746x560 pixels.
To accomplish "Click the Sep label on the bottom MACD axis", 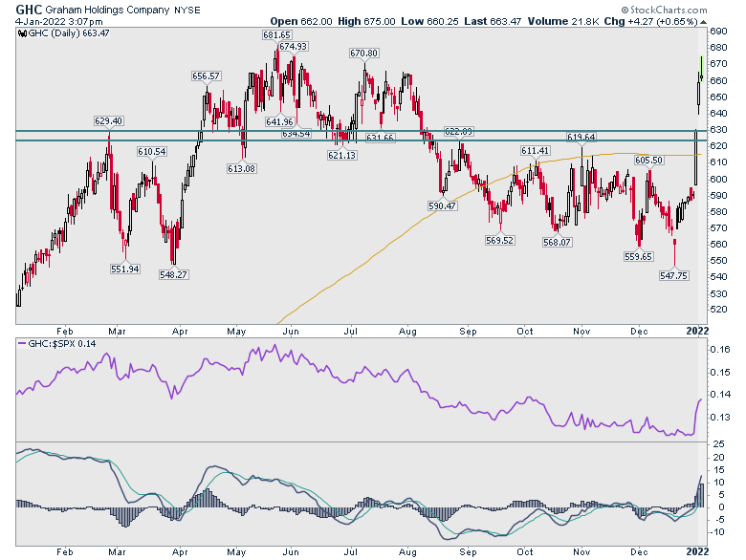I will click(468, 552).
